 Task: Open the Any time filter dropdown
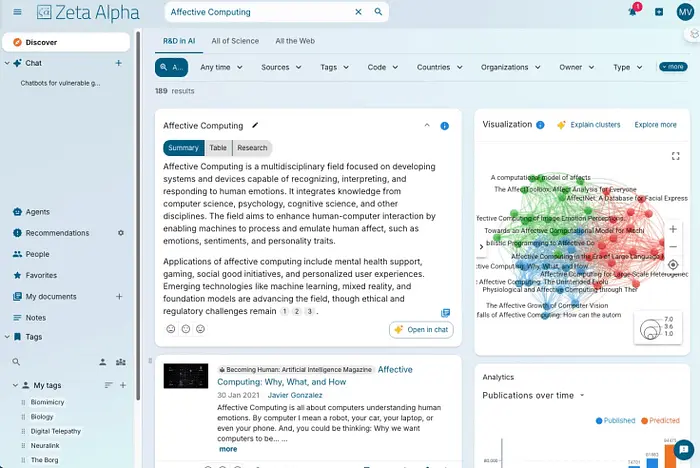(220, 67)
